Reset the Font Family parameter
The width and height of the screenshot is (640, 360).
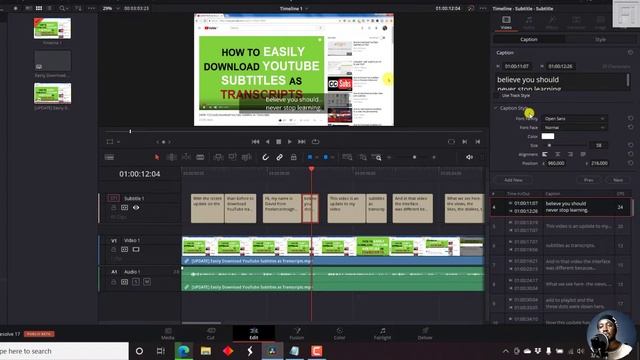coord(631,118)
